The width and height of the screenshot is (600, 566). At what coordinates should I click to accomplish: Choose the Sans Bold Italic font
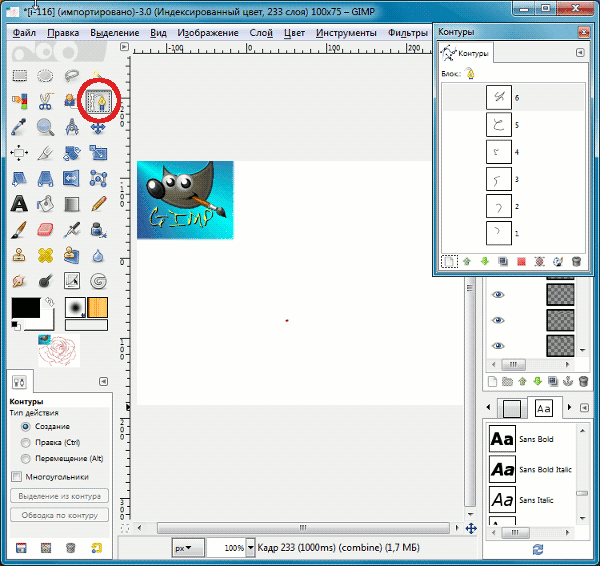(x=532, y=469)
